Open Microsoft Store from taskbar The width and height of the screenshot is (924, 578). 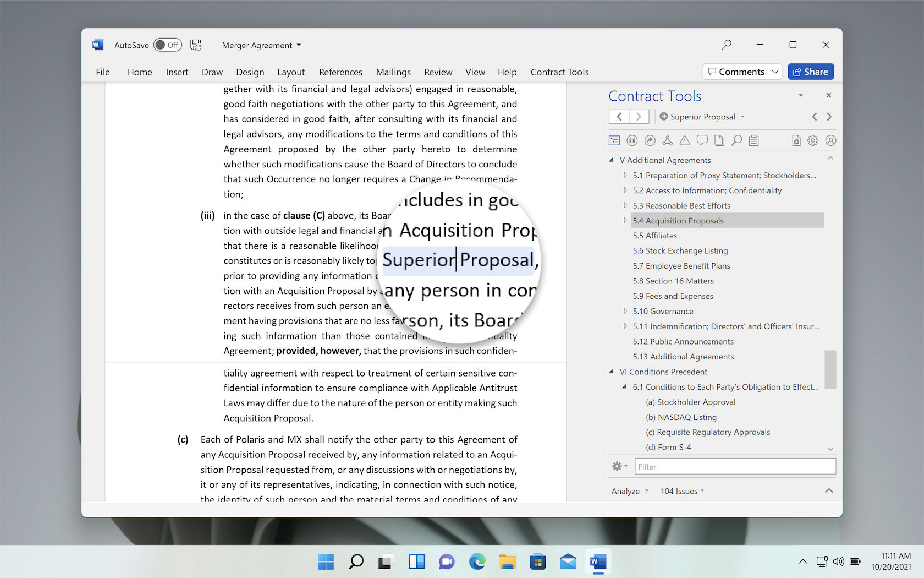(x=537, y=561)
